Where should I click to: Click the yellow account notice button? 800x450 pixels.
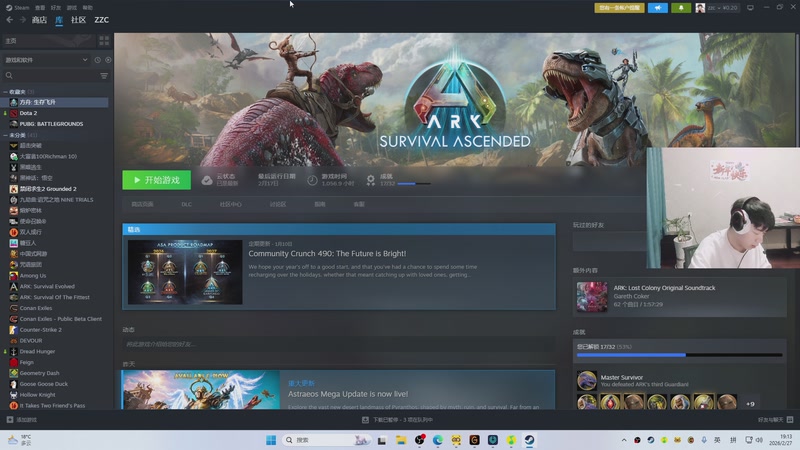[x=619, y=8]
